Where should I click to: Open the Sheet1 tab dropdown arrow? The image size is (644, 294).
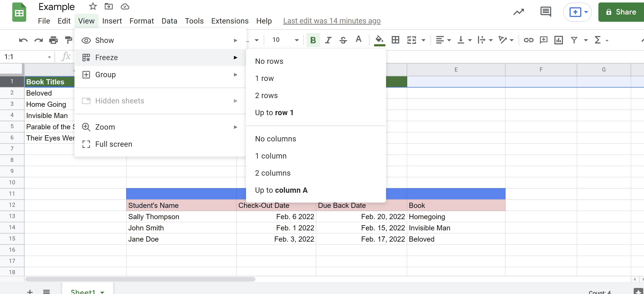102,292
